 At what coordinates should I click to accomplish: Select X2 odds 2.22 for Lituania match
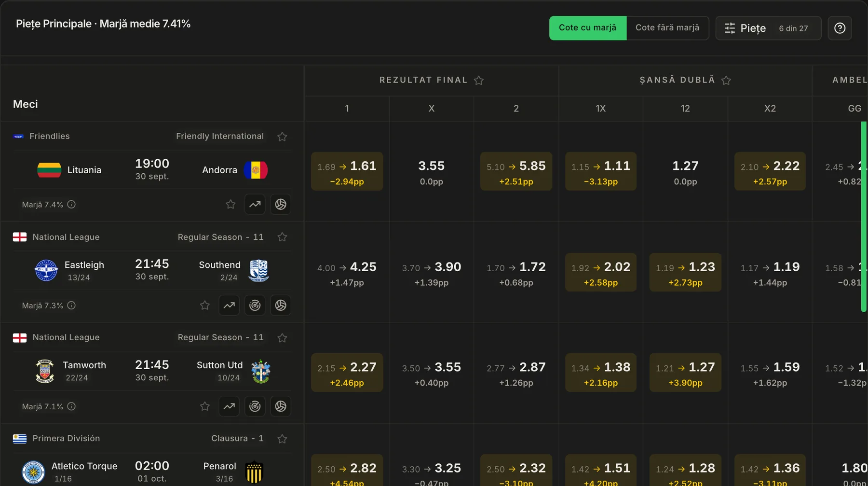pos(770,171)
